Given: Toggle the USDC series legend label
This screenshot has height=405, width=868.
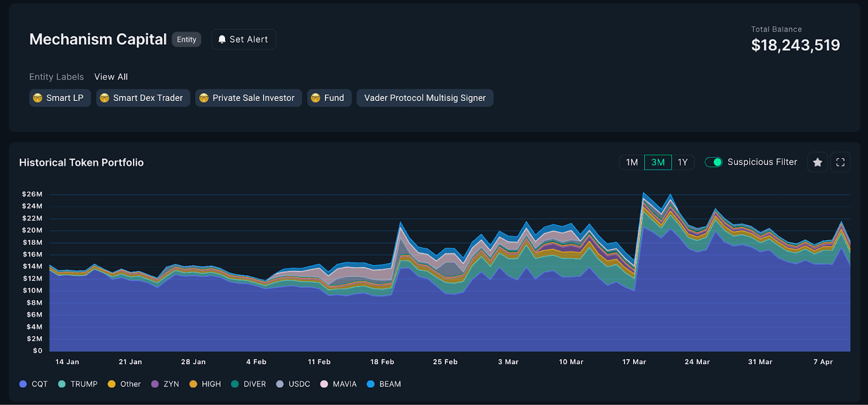Looking at the screenshot, I should tap(299, 384).
